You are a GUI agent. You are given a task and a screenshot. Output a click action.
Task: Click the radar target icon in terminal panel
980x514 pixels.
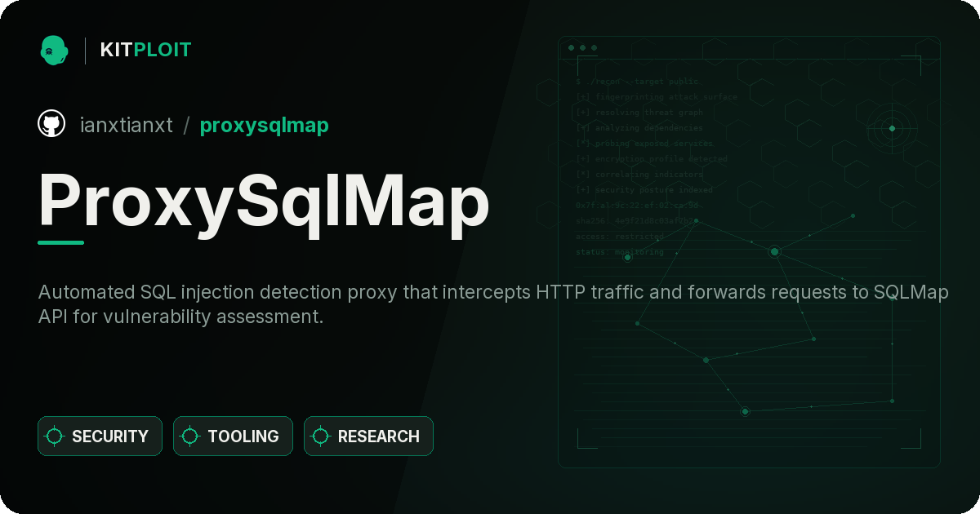[892, 128]
